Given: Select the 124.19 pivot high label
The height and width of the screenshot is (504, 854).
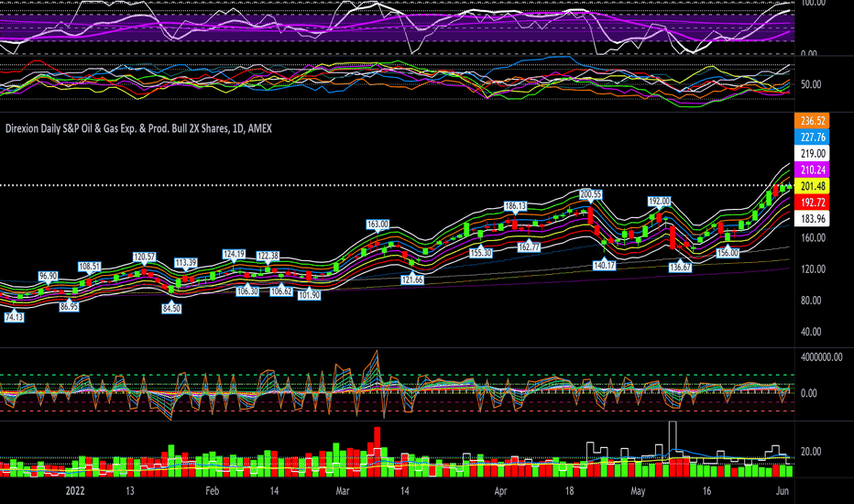Looking at the screenshot, I should pos(234,254).
